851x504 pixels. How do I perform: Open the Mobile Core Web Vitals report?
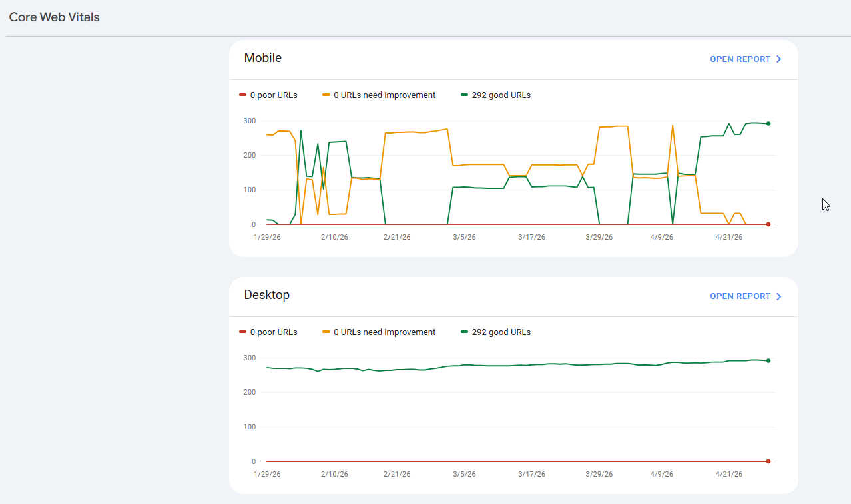pos(740,59)
